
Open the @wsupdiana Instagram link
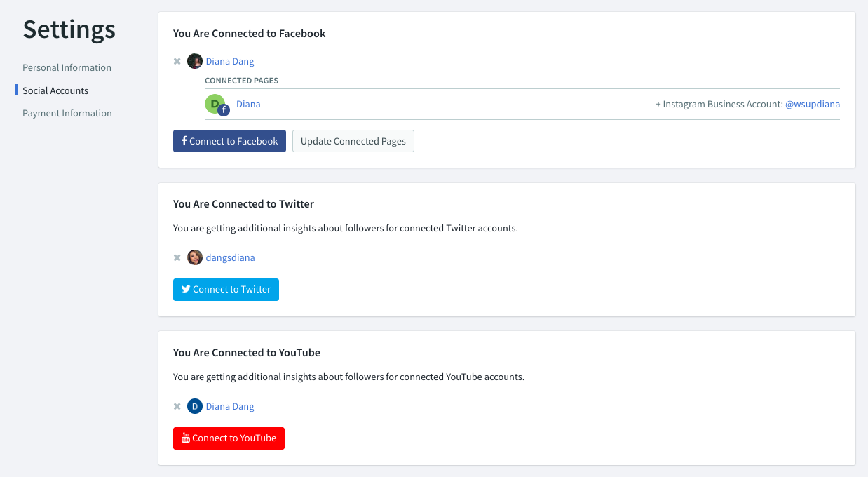click(813, 104)
